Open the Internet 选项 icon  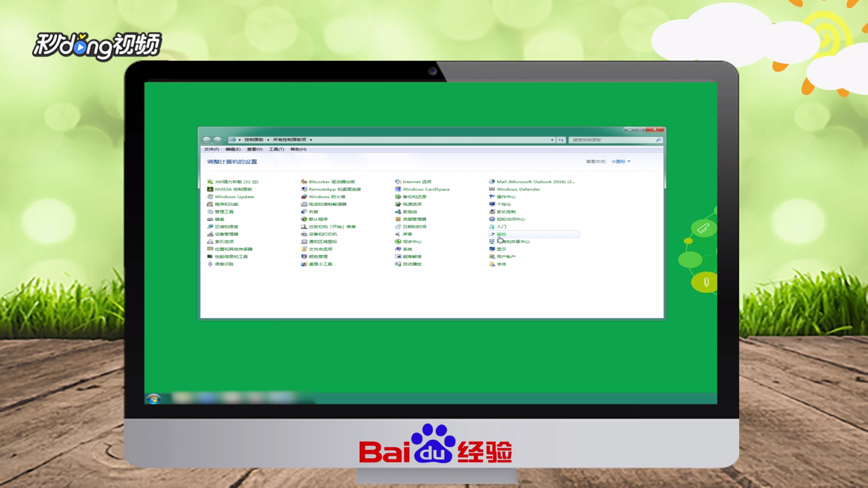(398, 182)
